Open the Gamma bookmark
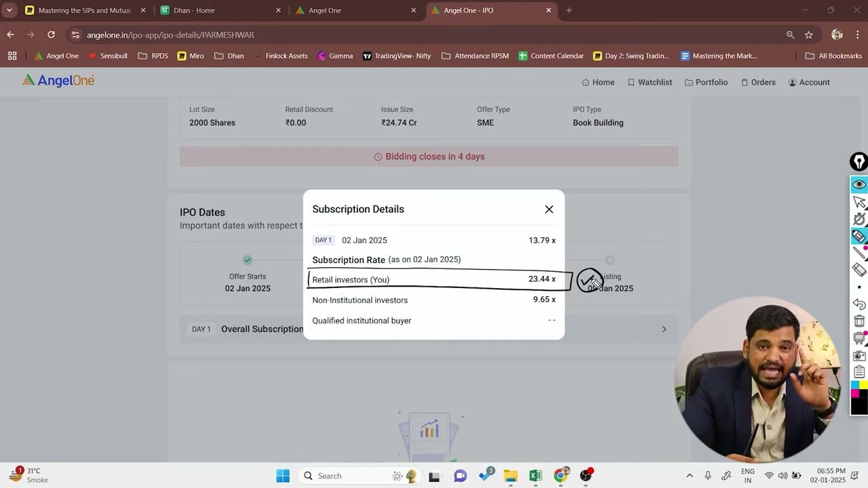 pos(335,56)
